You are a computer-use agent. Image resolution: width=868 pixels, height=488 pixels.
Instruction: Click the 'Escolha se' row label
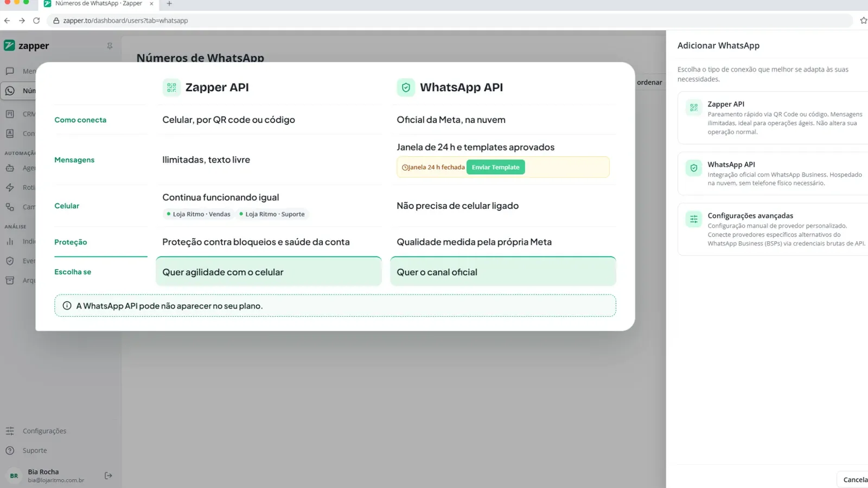[x=73, y=272]
